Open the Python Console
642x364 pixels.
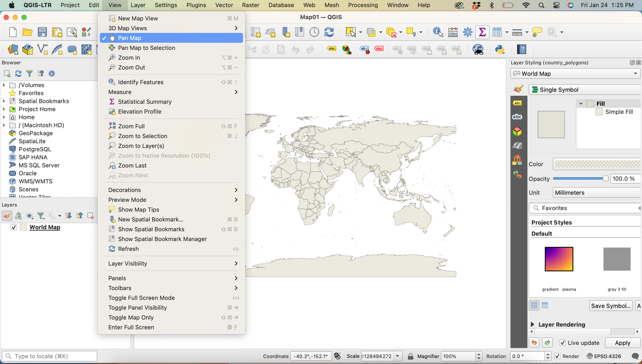coord(500,49)
